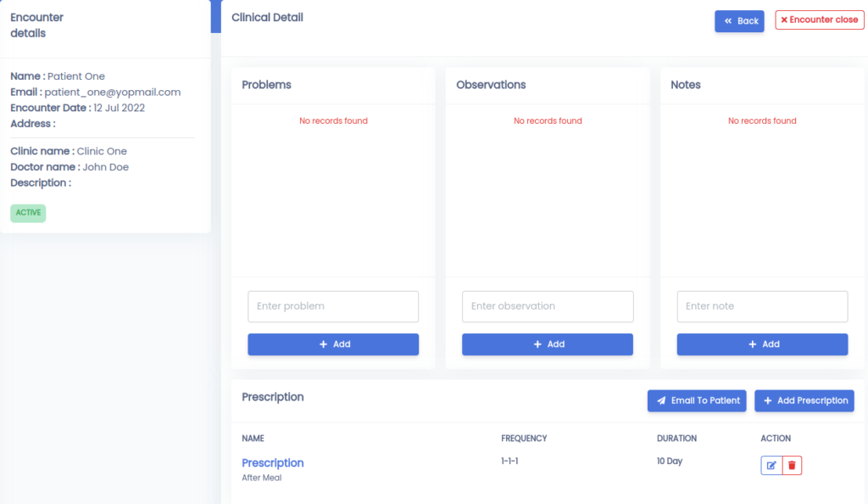
Task: Click the Email To Patient button
Action: (x=697, y=400)
